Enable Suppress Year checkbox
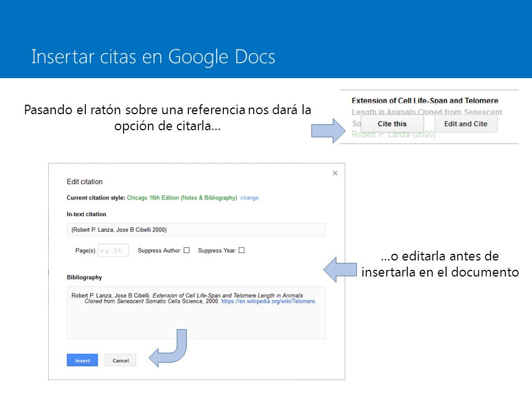 242,250
